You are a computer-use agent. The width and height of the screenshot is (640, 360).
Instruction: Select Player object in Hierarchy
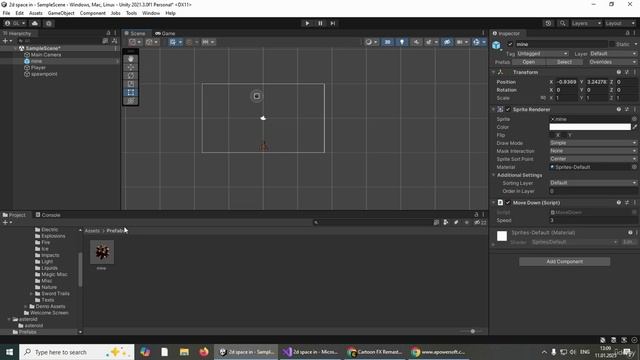(x=38, y=68)
